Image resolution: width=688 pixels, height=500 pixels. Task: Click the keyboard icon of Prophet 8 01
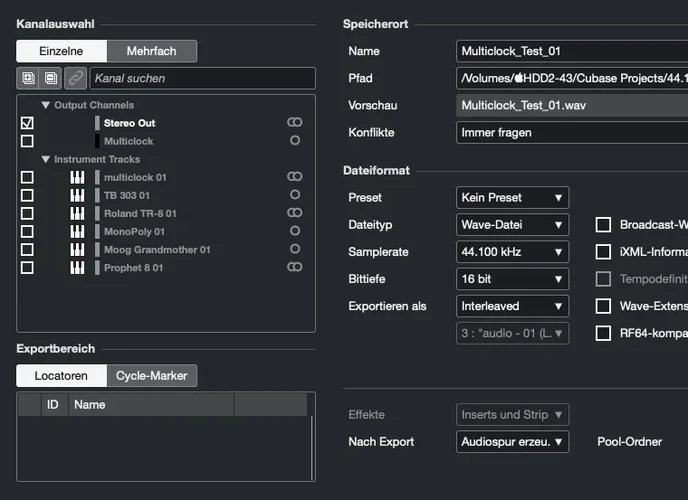coord(77,267)
